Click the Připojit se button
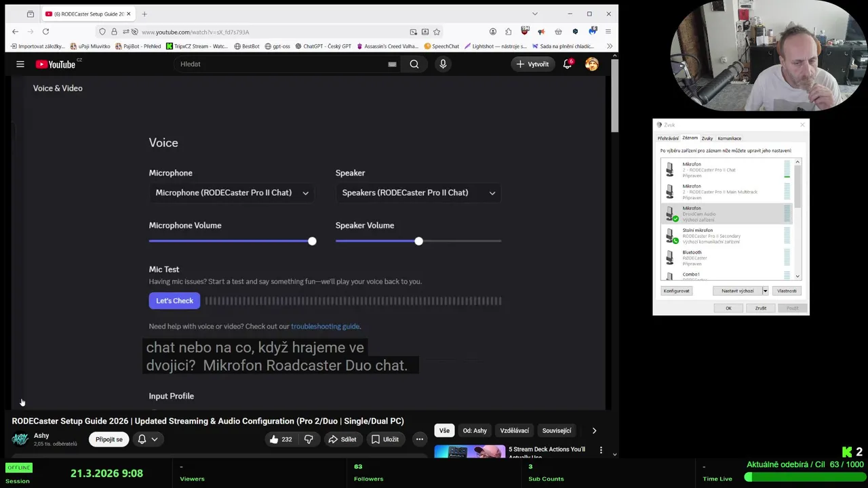This screenshot has height=488, width=868. (x=109, y=439)
